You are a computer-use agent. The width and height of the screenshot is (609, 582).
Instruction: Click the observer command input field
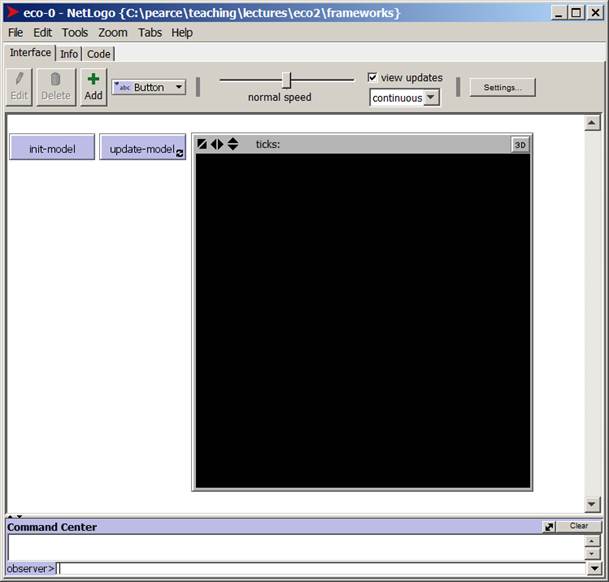point(322,568)
